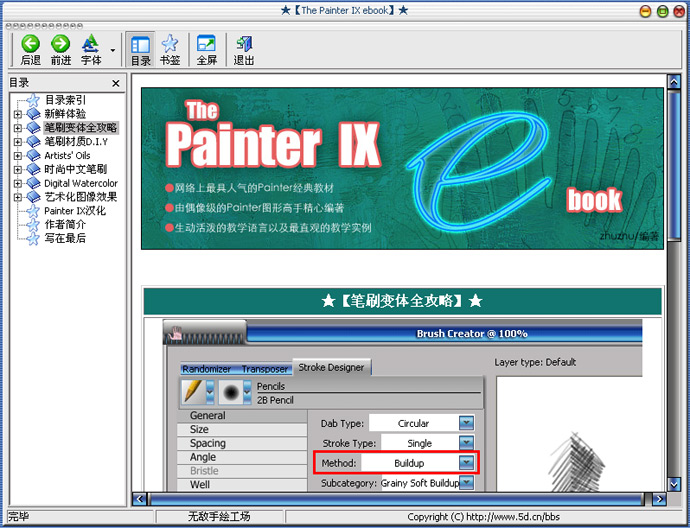The height and width of the screenshot is (528, 690).
Task: Select the 艺术化图像效果 chapter
Action: (81, 197)
